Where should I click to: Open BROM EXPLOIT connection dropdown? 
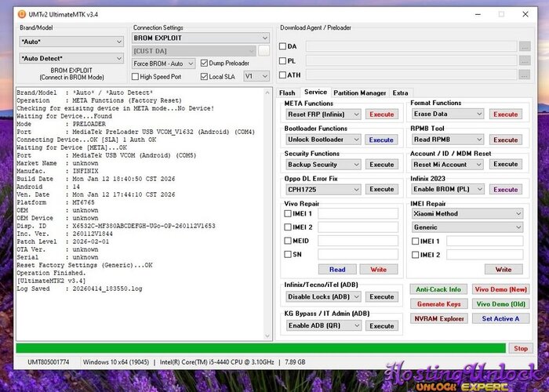click(x=201, y=38)
